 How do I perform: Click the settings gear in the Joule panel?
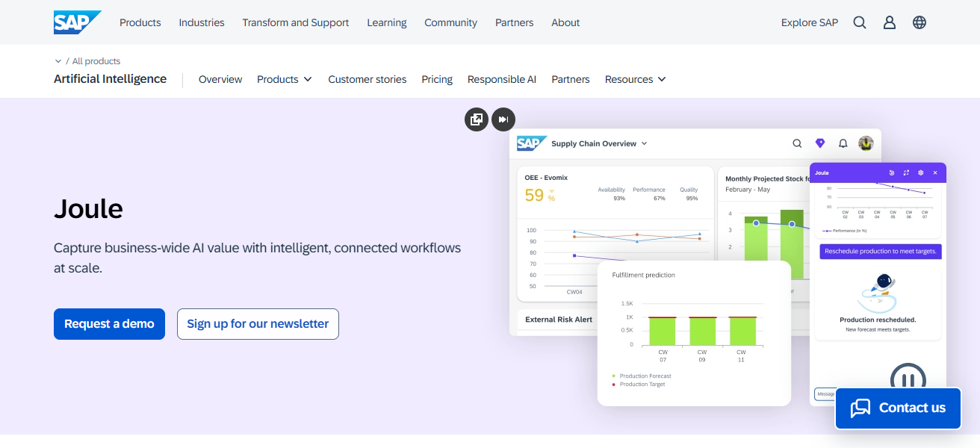(x=921, y=172)
